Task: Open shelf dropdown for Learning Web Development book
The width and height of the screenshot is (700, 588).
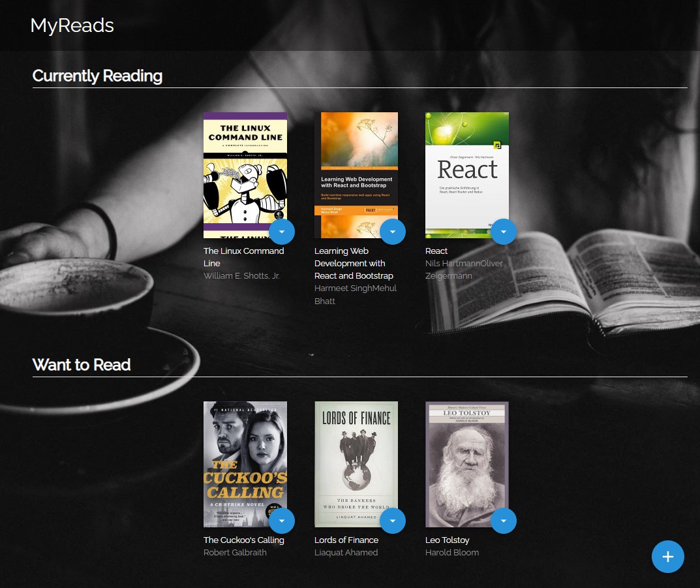Action: [x=393, y=232]
